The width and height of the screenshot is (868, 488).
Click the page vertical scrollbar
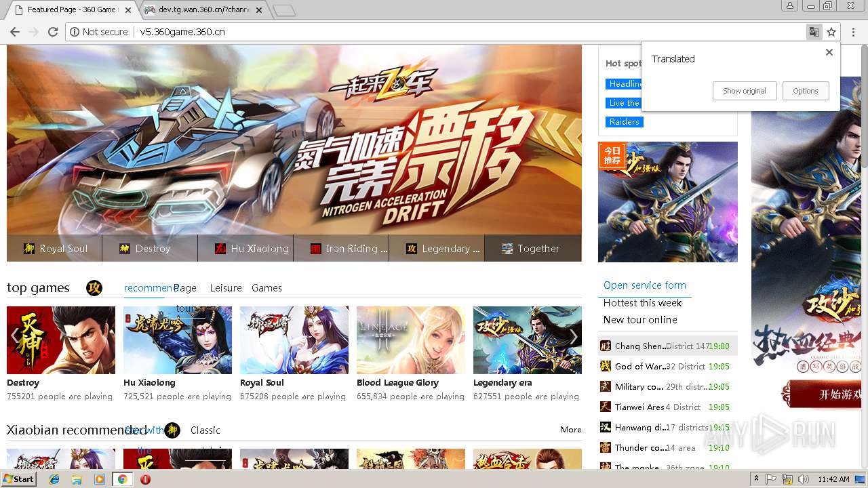(x=864, y=258)
